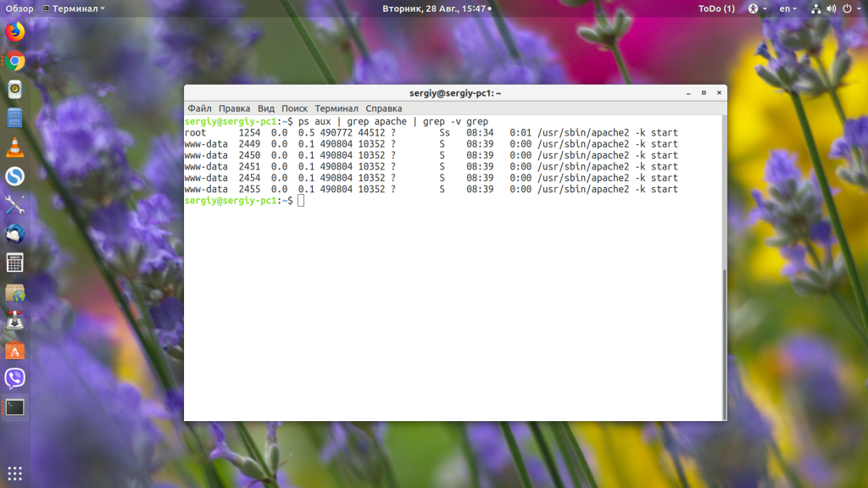The image size is (868, 488).
Task: Open Ubuntu Software center icon
Action: (15, 350)
